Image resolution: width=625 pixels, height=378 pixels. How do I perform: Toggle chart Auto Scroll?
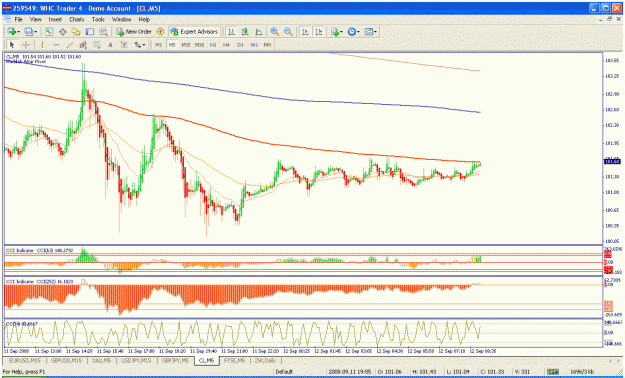pos(305,32)
